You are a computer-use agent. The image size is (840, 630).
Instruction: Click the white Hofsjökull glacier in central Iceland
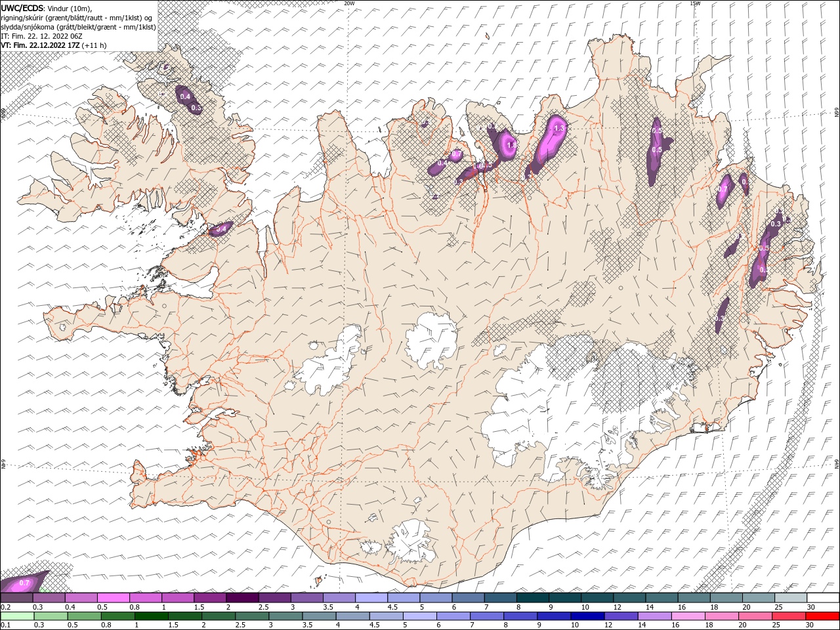[x=432, y=340]
